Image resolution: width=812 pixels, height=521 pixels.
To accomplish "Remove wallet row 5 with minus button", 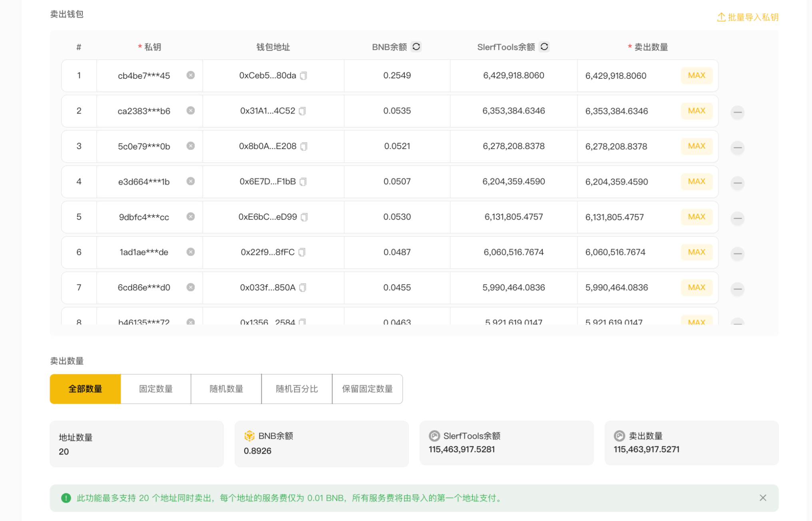I will tap(737, 218).
